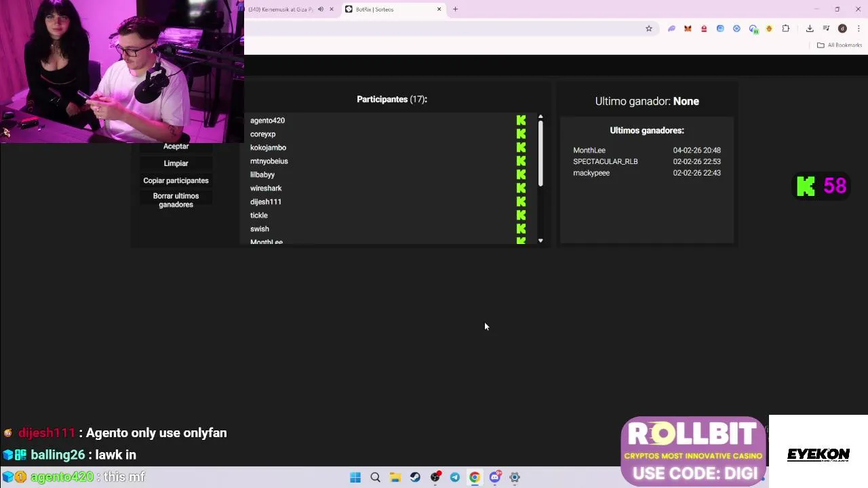868x488 pixels.
Task: Open OBS Studio from the taskbar
Action: click(x=435, y=477)
